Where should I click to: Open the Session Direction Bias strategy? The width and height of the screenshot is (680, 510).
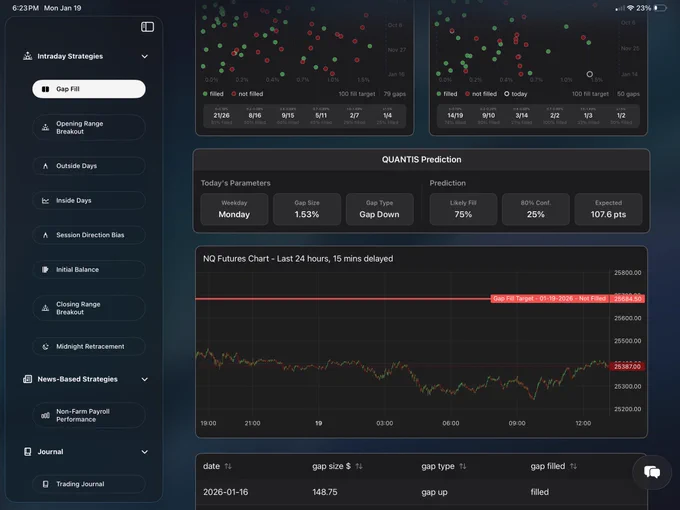(89, 235)
